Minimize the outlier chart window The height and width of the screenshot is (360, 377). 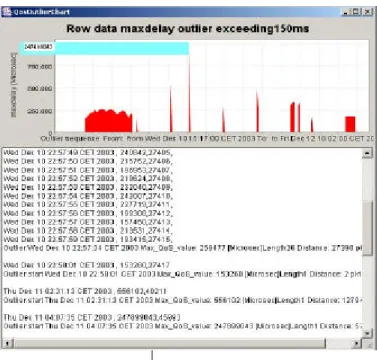(x=346, y=12)
